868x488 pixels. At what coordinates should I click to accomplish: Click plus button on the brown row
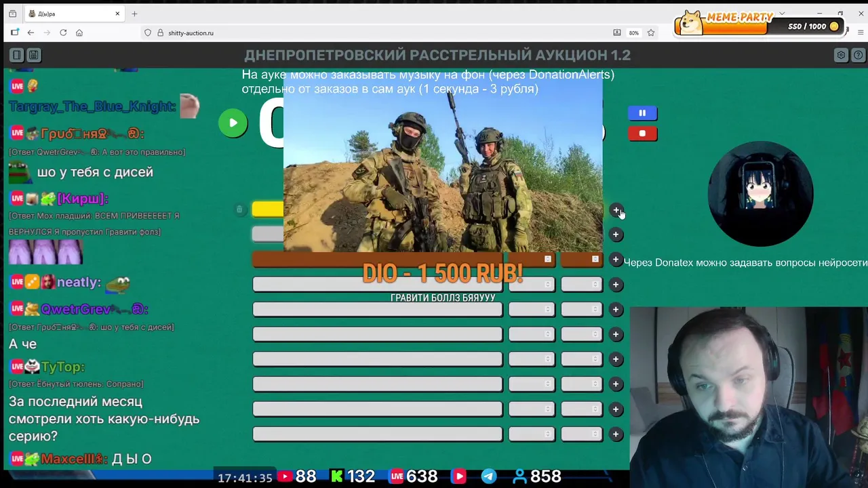pos(616,260)
